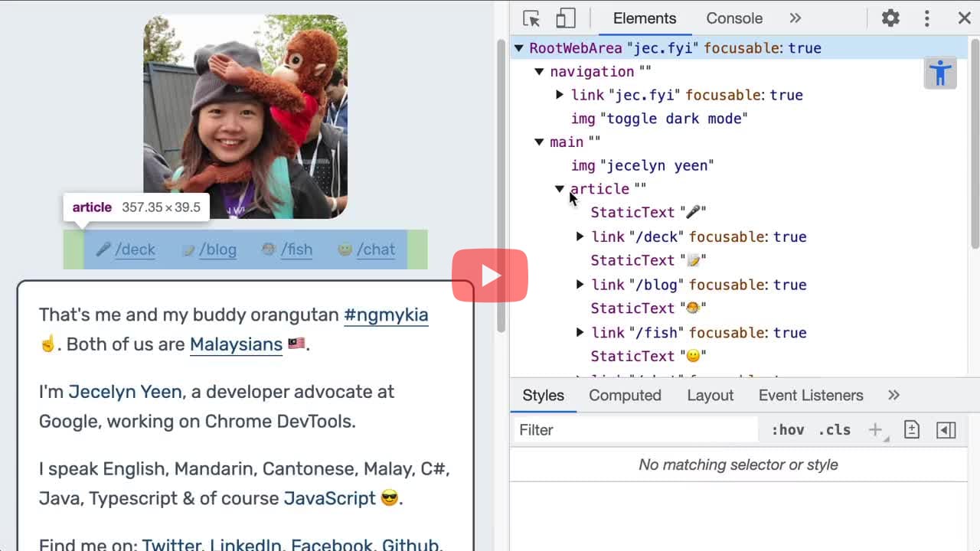Click the fish emoji before /fish
This screenshot has height=551, width=980.
tap(269, 249)
